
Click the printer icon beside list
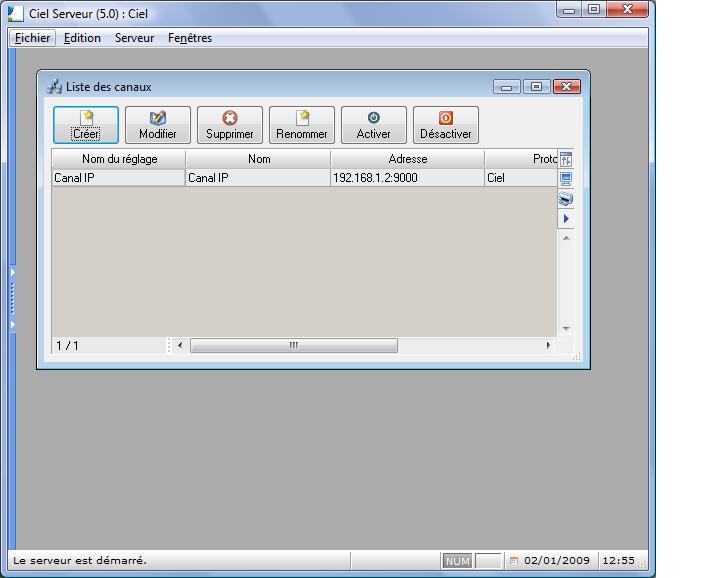point(566,199)
